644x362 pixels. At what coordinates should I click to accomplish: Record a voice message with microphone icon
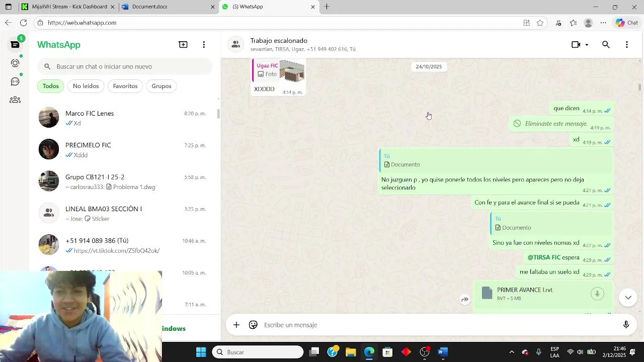[626, 325]
